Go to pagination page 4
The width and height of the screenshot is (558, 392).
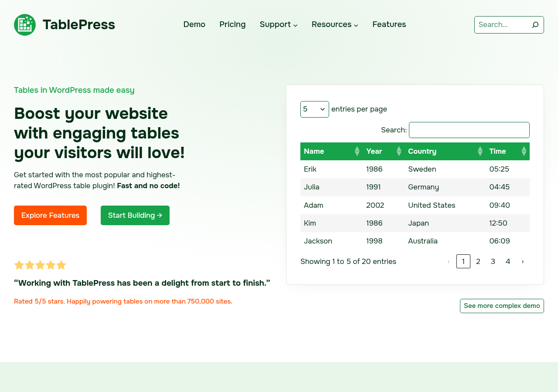tap(508, 261)
